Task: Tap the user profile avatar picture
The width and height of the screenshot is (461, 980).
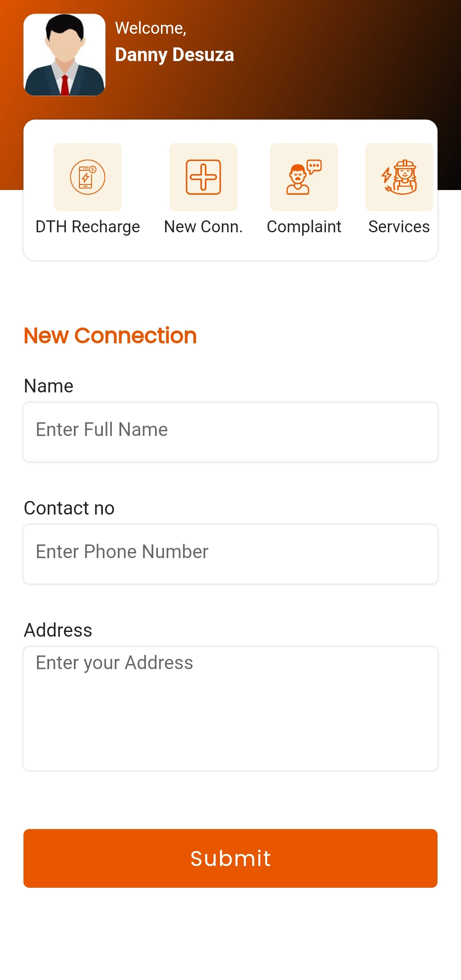Action: [x=64, y=55]
